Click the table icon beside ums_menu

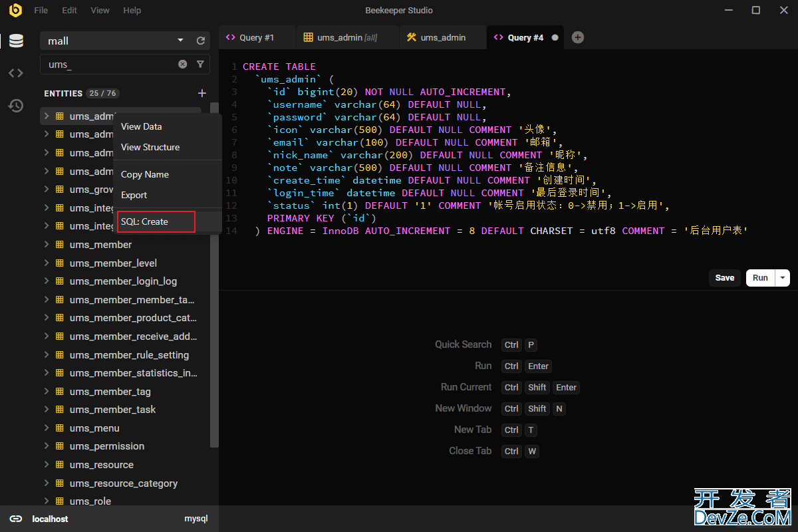59,428
